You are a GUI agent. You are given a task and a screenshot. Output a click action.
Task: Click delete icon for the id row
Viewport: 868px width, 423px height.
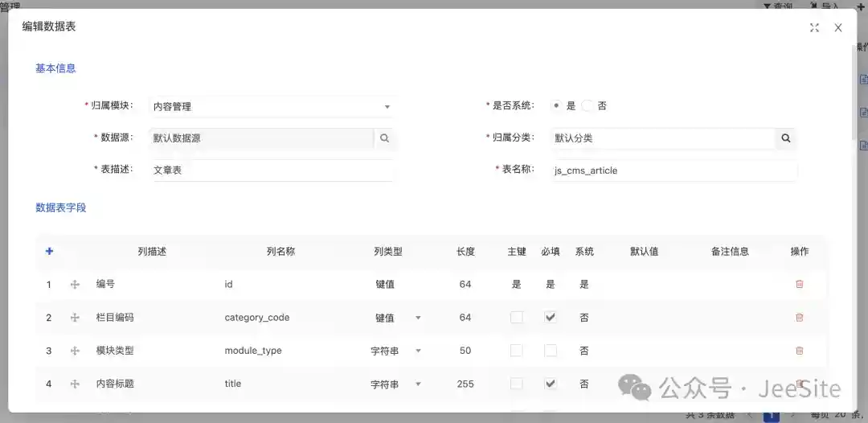799,284
